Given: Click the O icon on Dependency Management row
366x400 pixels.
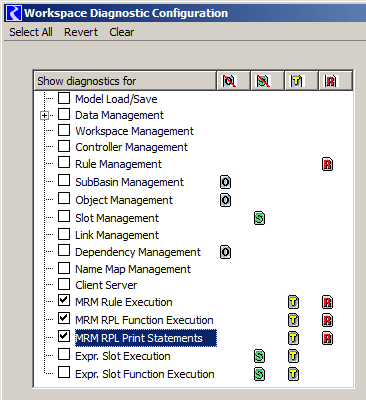Looking at the screenshot, I should point(225,252).
